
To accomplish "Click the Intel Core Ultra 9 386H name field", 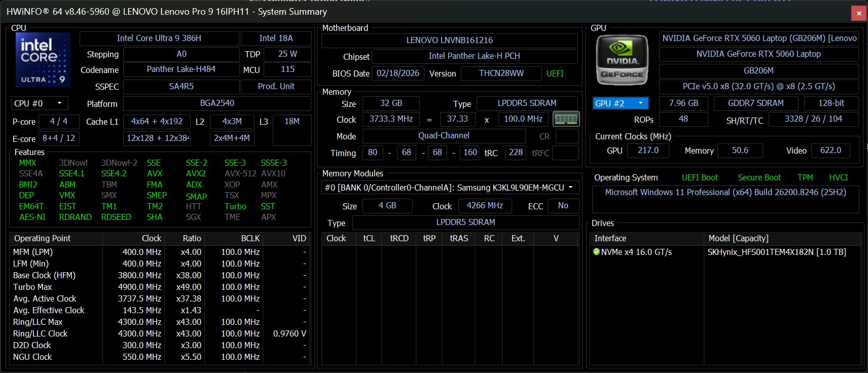I will pyautogui.click(x=159, y=39).
